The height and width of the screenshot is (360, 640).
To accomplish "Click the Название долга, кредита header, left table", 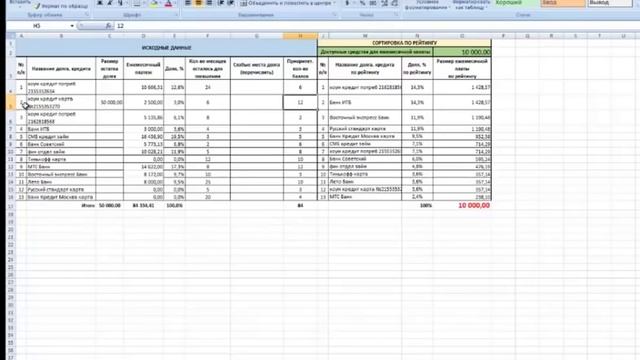I will point(61,69).
